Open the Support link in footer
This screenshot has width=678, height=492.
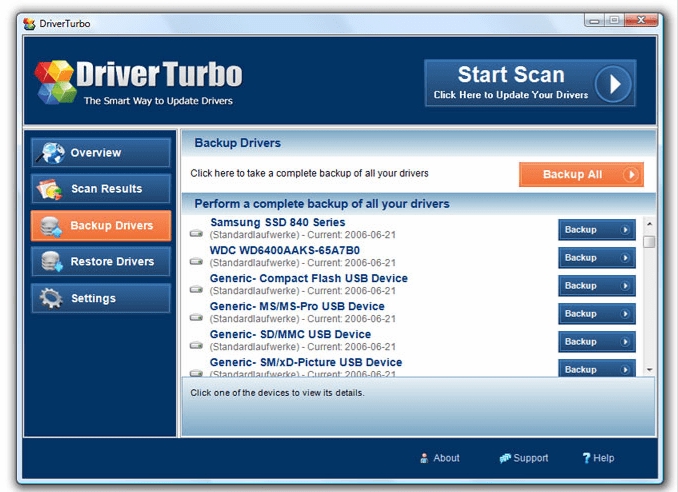524,458
